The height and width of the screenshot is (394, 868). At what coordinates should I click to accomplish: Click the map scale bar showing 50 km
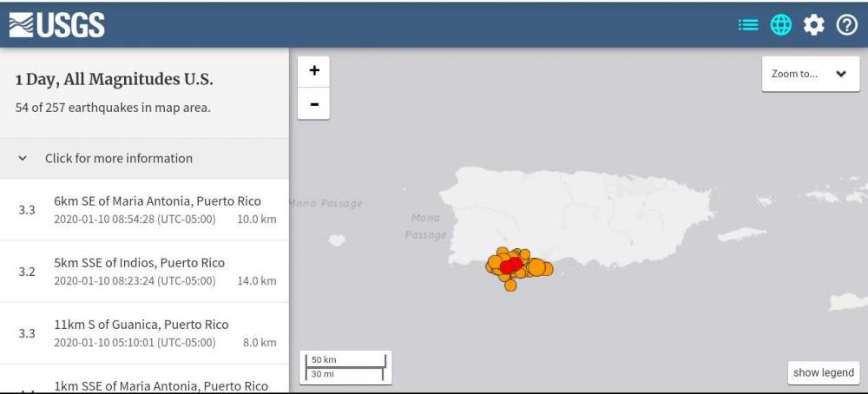tap(345, 367)
